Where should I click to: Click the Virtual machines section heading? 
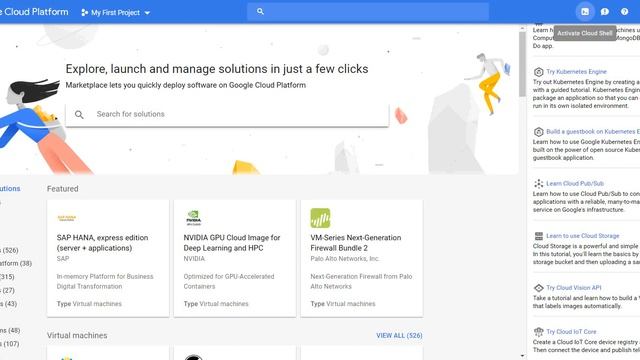tap(77, 336)
